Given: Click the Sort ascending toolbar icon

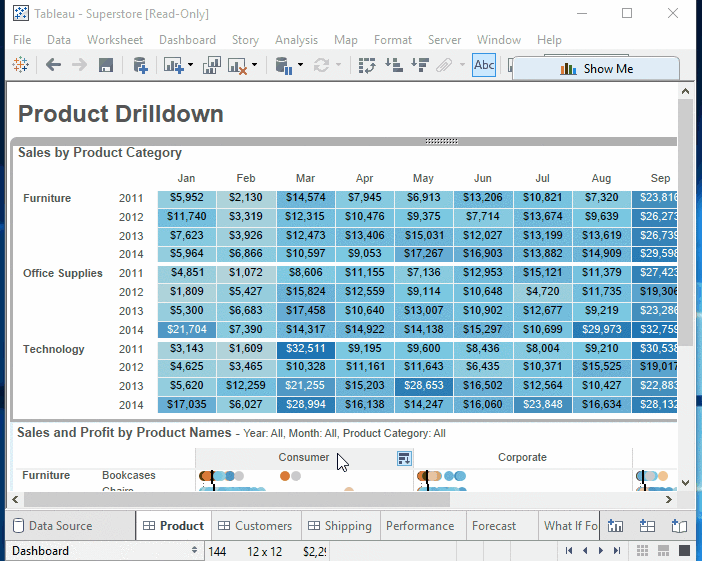Looking at the screenshot, I should (x=393, y=66).
